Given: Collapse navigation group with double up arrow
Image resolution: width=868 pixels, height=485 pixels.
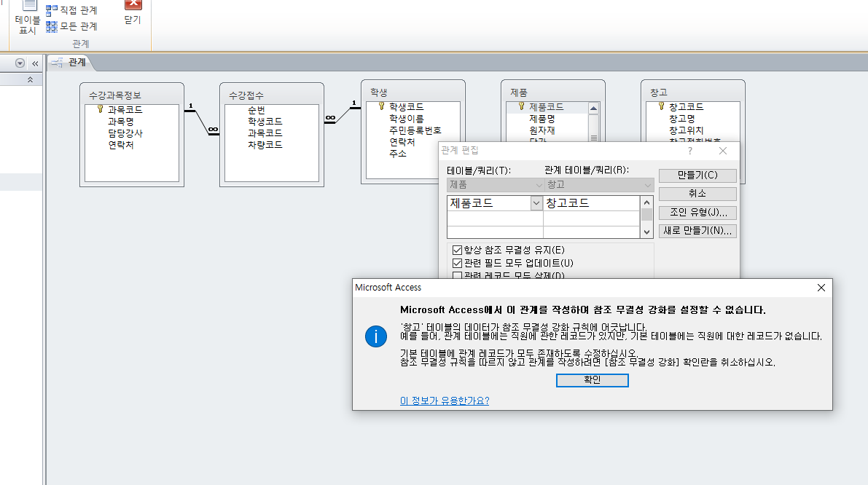Looking at the screenshot, I should pos(30,79).
